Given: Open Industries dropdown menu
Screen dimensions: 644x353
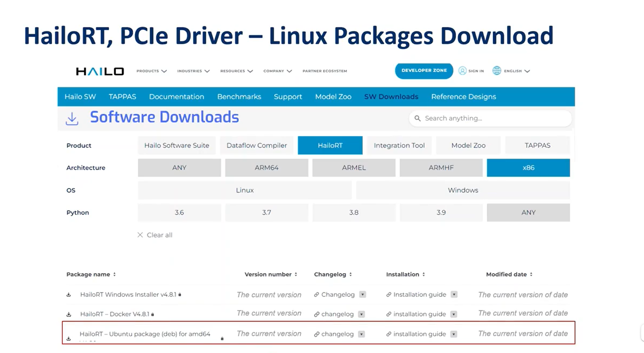Looking at the screenshot, I should tap(193, 71).
